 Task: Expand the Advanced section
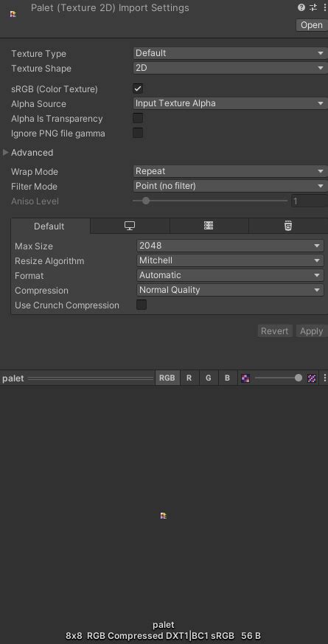click(6, 153)
